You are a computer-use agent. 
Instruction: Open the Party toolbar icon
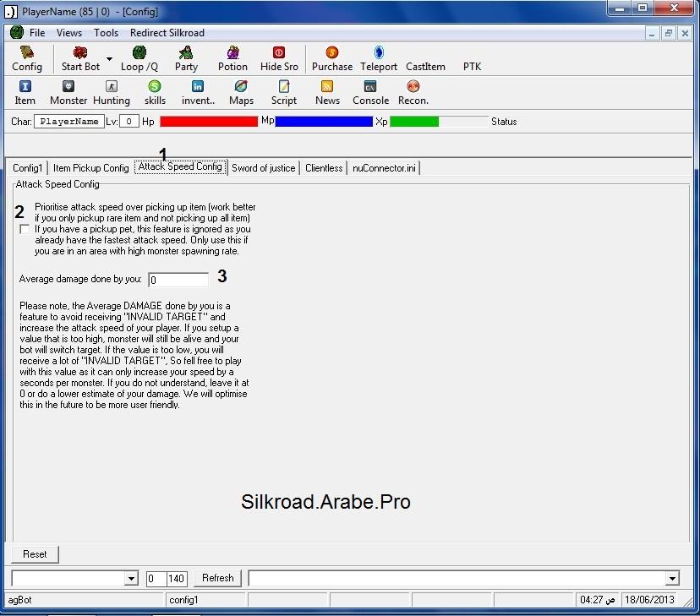click(186, 58)
